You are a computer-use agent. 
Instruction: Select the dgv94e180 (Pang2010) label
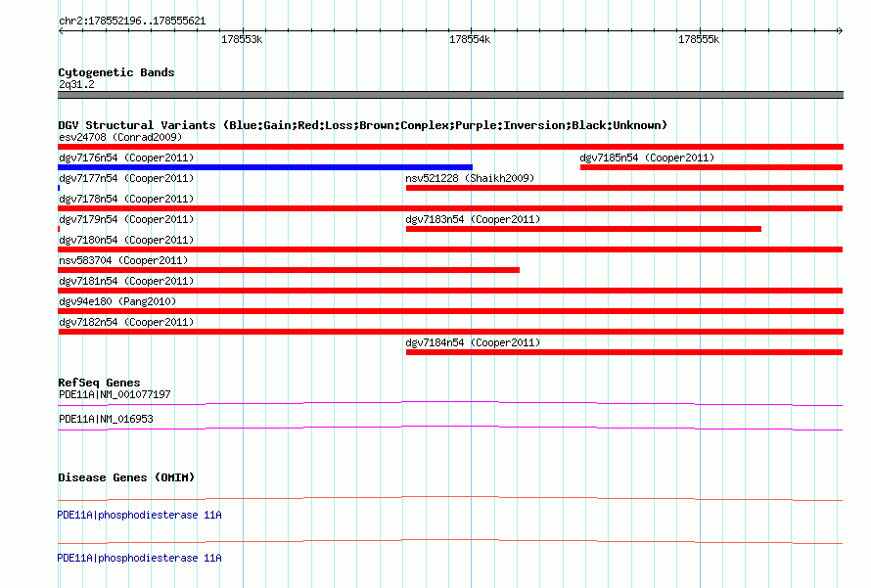click(117, 301)
